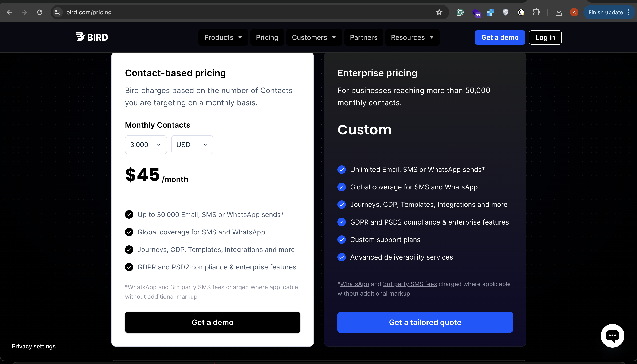Expand the Products menu

point(223,37)
